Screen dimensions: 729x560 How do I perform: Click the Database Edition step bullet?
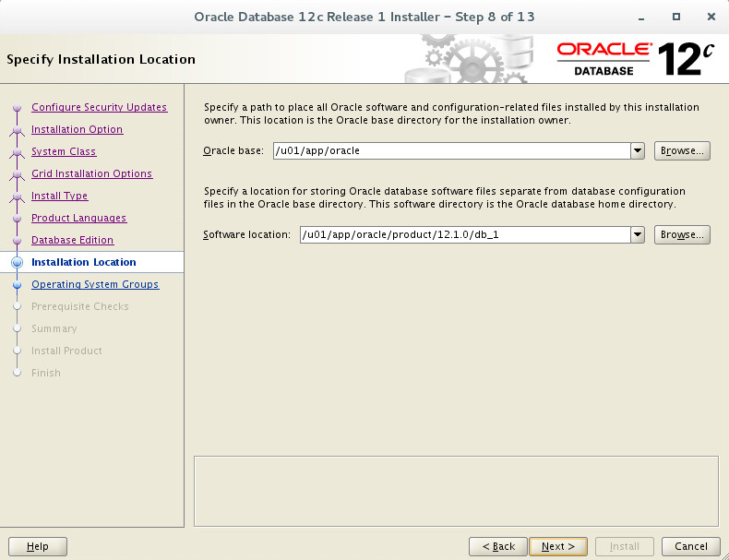coord(18,240)
